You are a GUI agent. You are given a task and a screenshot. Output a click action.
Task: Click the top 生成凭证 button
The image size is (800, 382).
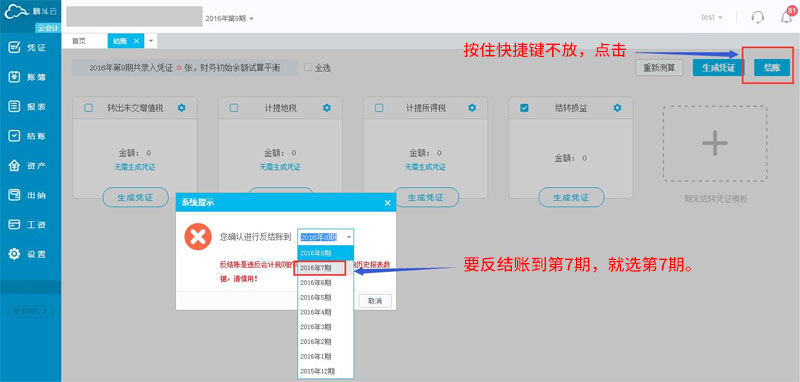(x=719, y=67)
